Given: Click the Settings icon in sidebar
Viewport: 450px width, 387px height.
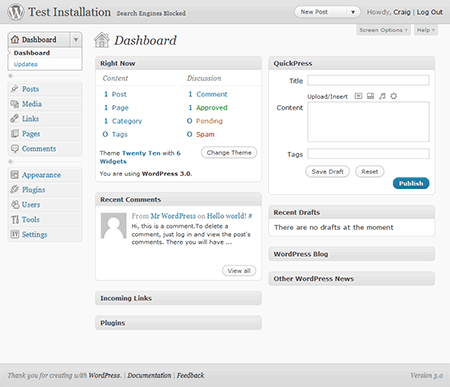Looking at the screenshot, I should click(15, 234).
